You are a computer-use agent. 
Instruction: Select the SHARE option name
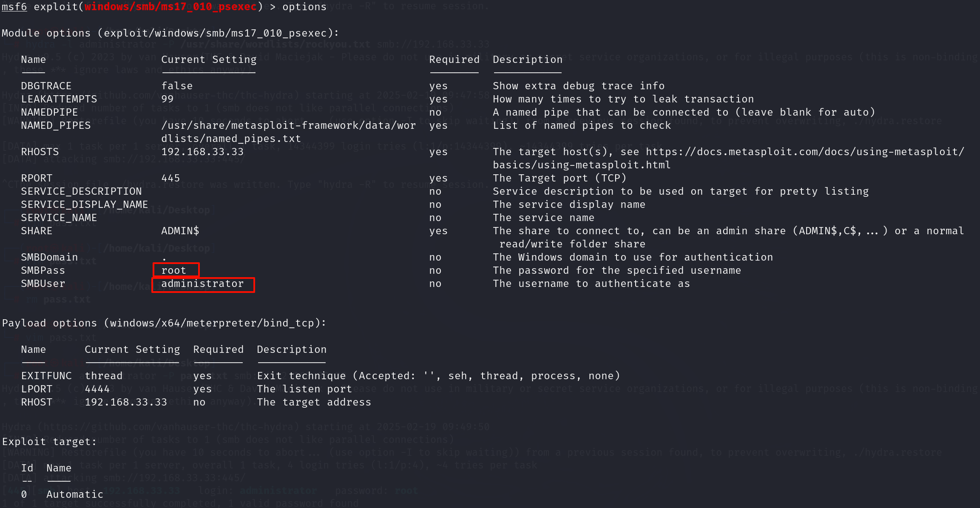click(x=37, y=231)
